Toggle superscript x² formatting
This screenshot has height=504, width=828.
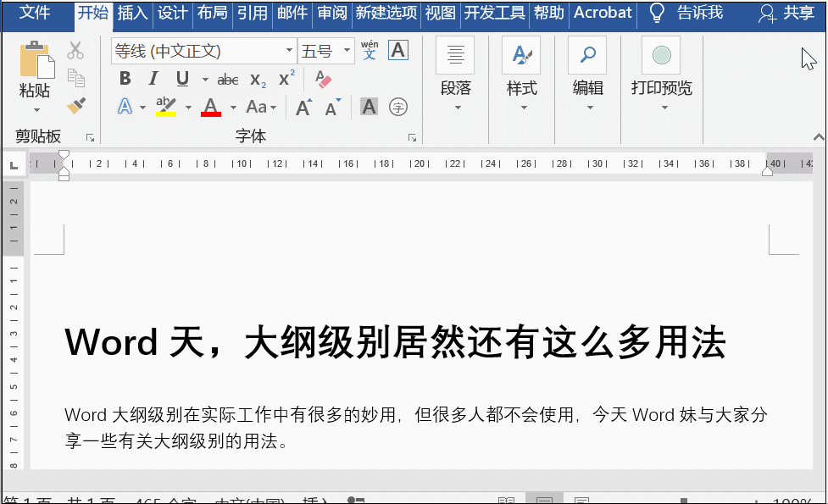286,79
